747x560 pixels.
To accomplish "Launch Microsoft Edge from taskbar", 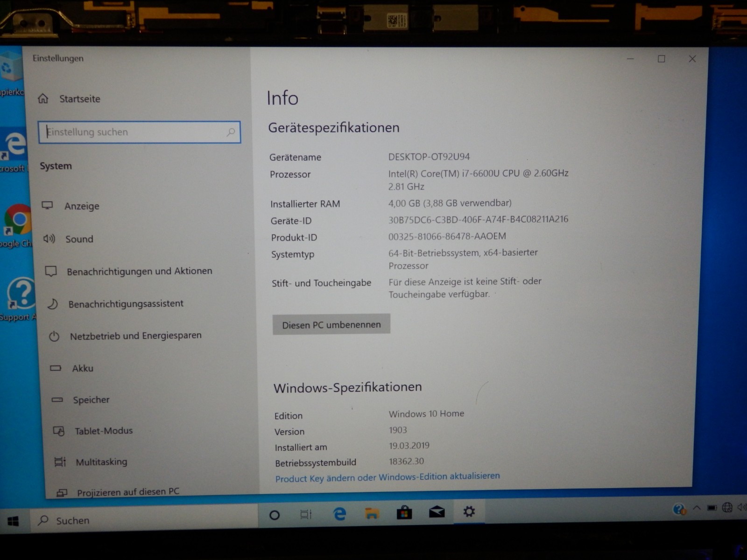I will point(339,514).
